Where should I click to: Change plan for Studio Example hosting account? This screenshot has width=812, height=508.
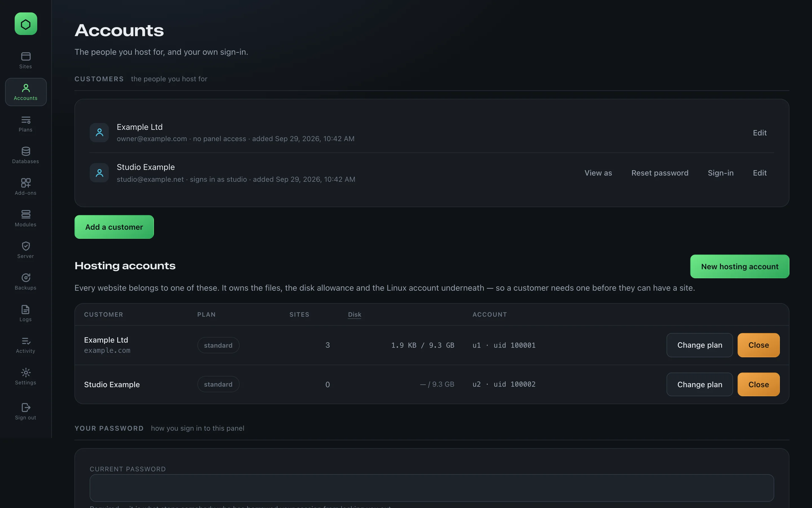[700, 384]
